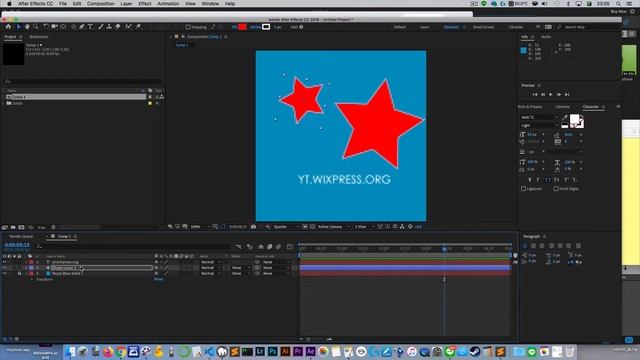Screen dimensions: 640x360
Task: Toggle the Ligatures checkbox
Action: tap(524, 189)
